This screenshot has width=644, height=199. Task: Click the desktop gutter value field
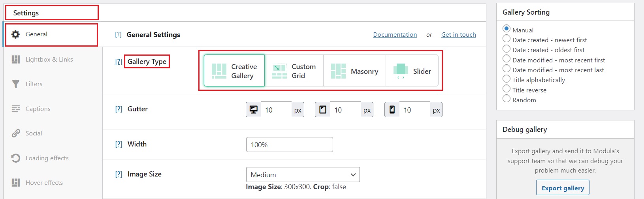tap(277, 110)
